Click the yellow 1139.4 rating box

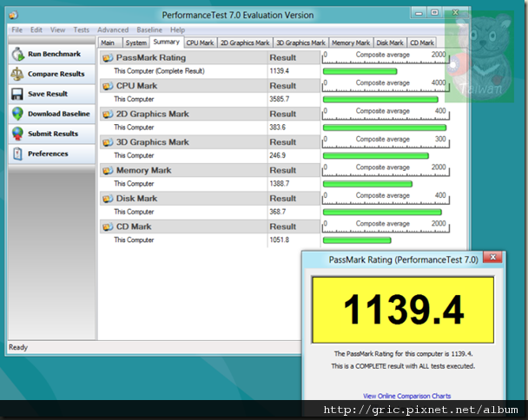click(x=403, y=310)
